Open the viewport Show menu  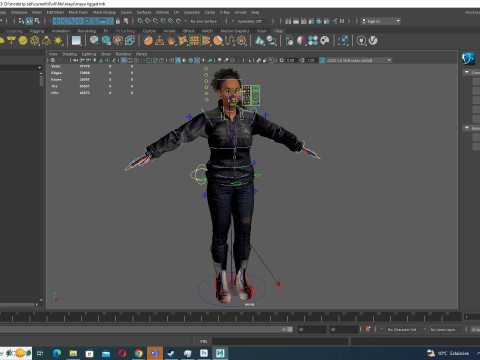coord(106,54)
